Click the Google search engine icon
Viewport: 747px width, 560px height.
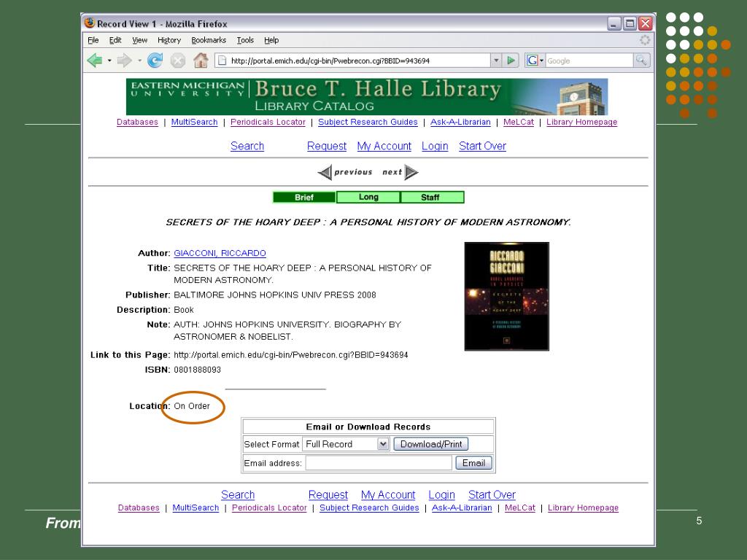tap(532, 61)
